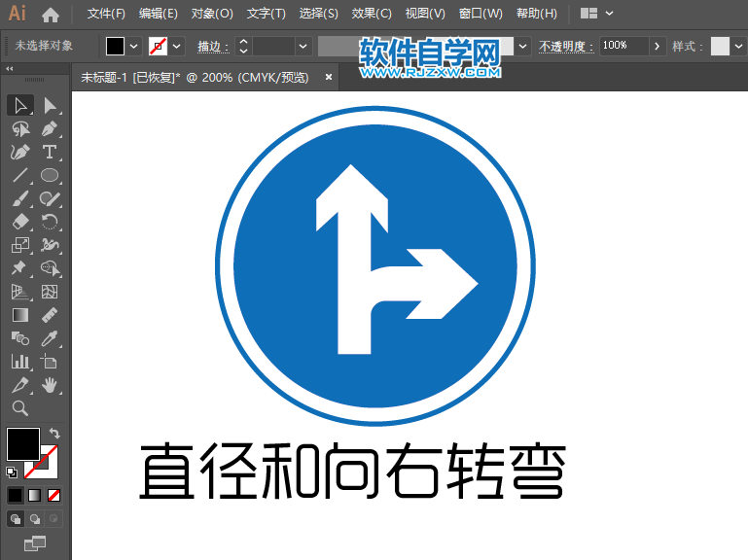Open graphic style dropdown arrow
The image size is (748, 560).
click(x=739, y=47)
